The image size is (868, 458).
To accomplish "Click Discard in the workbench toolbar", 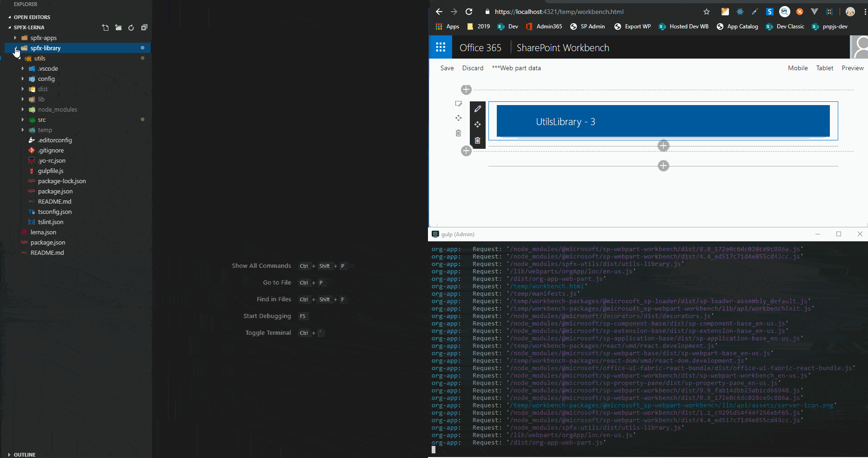I will pos(473,68).
